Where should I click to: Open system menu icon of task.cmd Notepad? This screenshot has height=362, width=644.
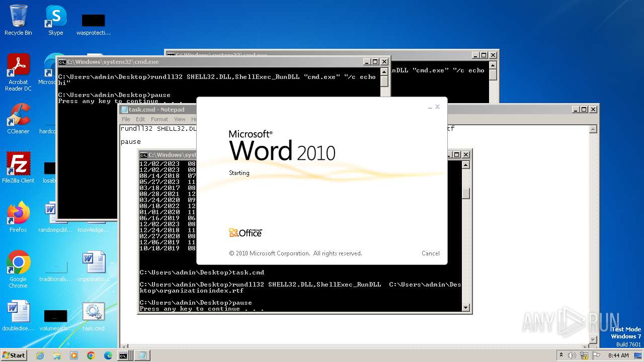coord(124,110)
